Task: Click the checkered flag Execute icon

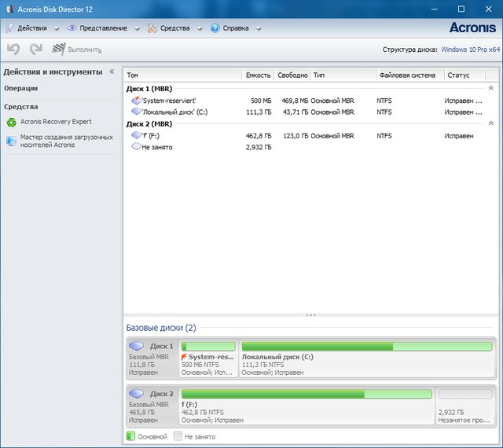Action: (x=58, y=49)
